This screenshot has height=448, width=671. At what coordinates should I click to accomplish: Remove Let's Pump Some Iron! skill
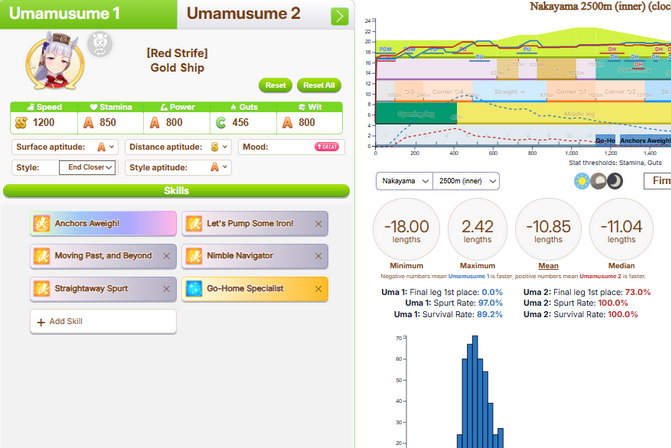(x=318, y=223)
